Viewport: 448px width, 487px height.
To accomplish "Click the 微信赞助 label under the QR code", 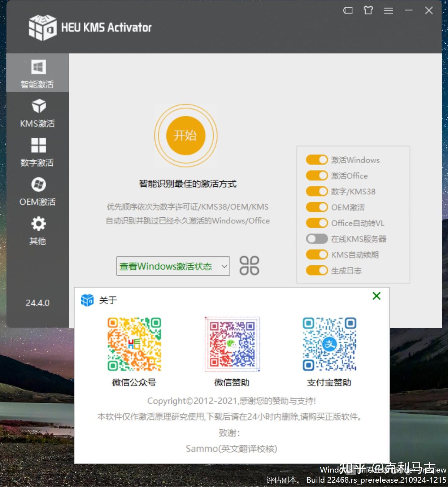I will 232,382.
